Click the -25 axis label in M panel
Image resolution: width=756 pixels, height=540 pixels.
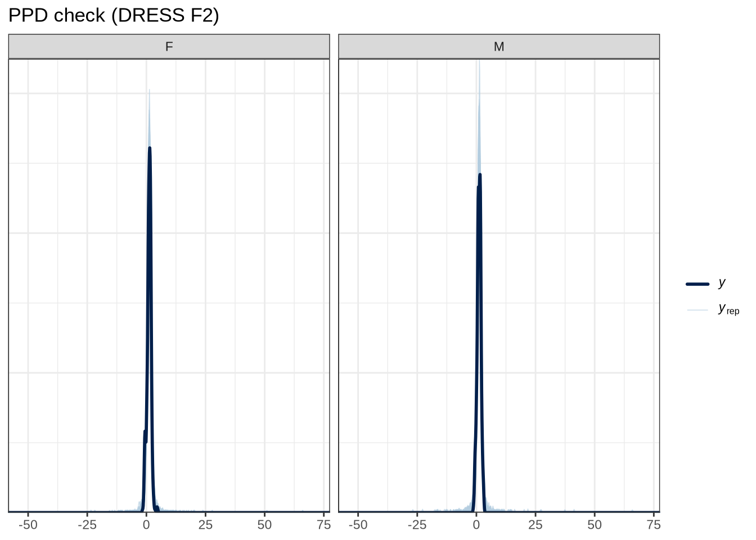tap(417, 525)
